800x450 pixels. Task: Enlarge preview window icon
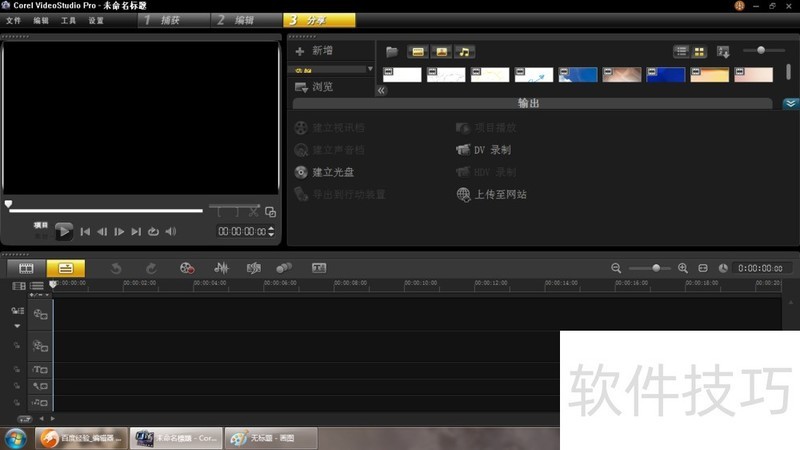pyautogui.click(x=270, y=211)
